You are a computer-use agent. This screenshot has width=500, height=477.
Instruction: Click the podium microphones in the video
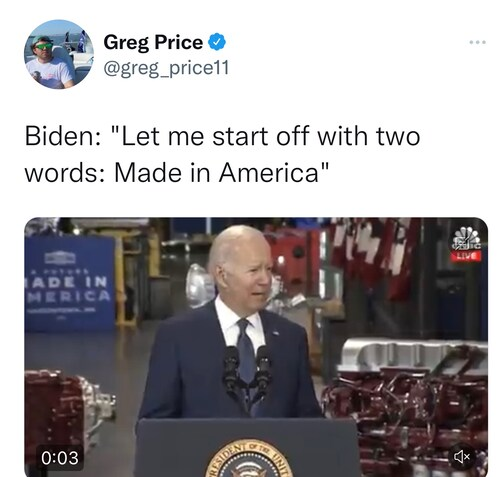pos(247,368)
